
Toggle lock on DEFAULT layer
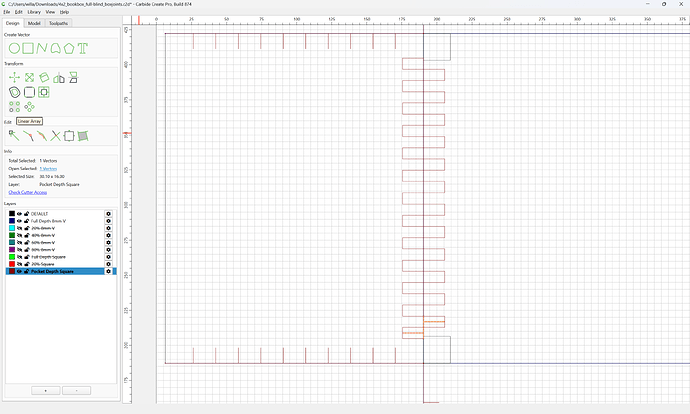pos(26,214)
